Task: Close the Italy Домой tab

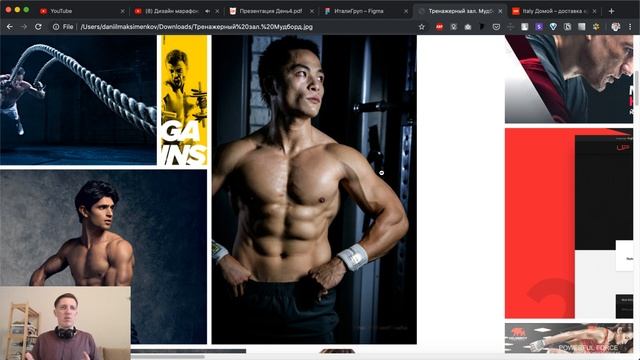Action: pos(594,11)
